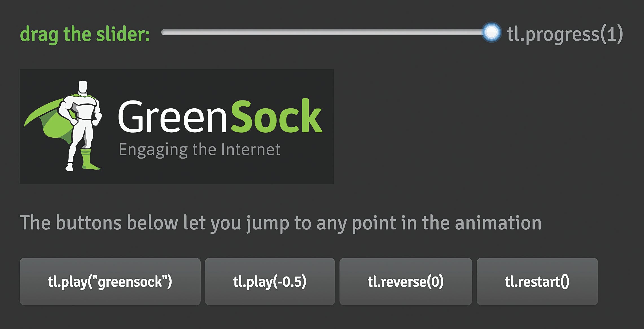Click the middle of the slider track
Screen dimensions: 644x329
click(327, 32)
